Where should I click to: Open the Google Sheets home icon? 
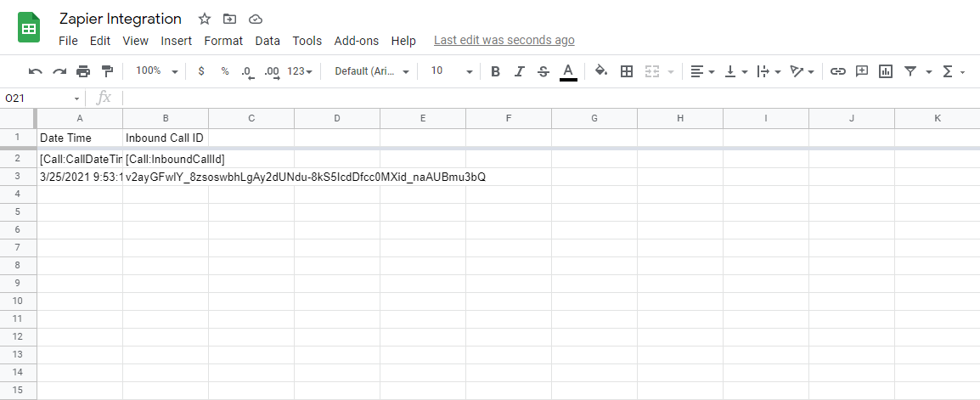29,28
